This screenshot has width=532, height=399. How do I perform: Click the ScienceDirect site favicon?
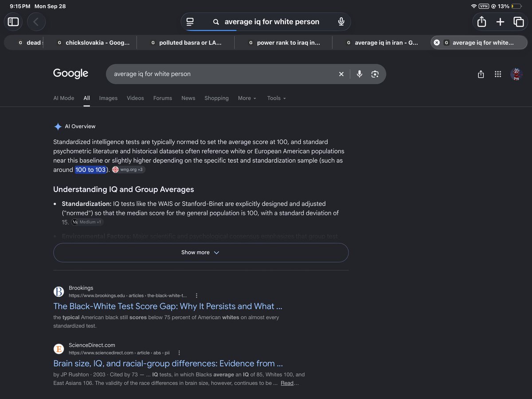click(x=59, y=349)
